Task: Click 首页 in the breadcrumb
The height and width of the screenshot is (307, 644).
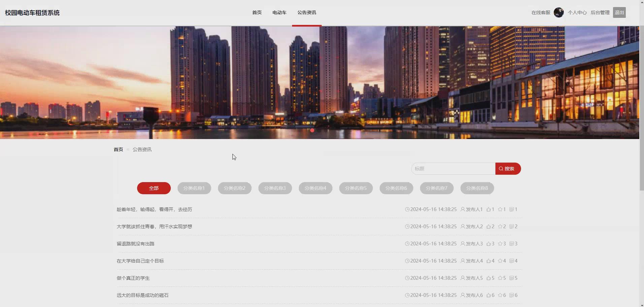Action: 118,149
